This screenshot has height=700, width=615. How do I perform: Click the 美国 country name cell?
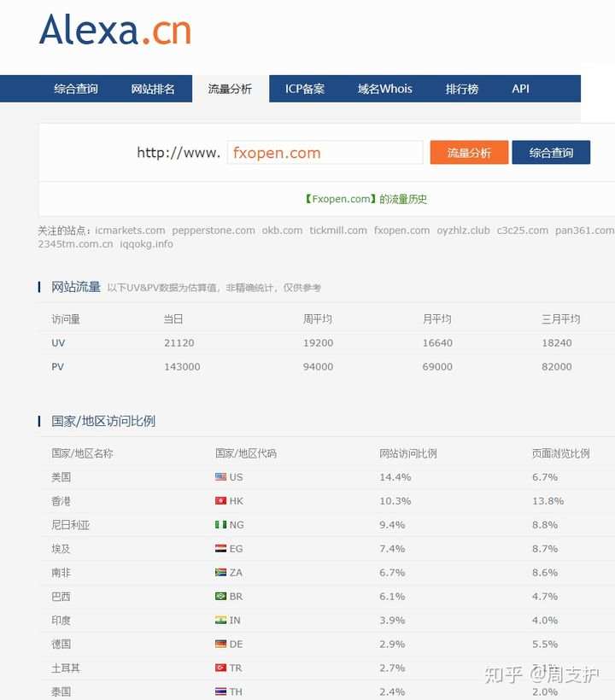(61, 477)
